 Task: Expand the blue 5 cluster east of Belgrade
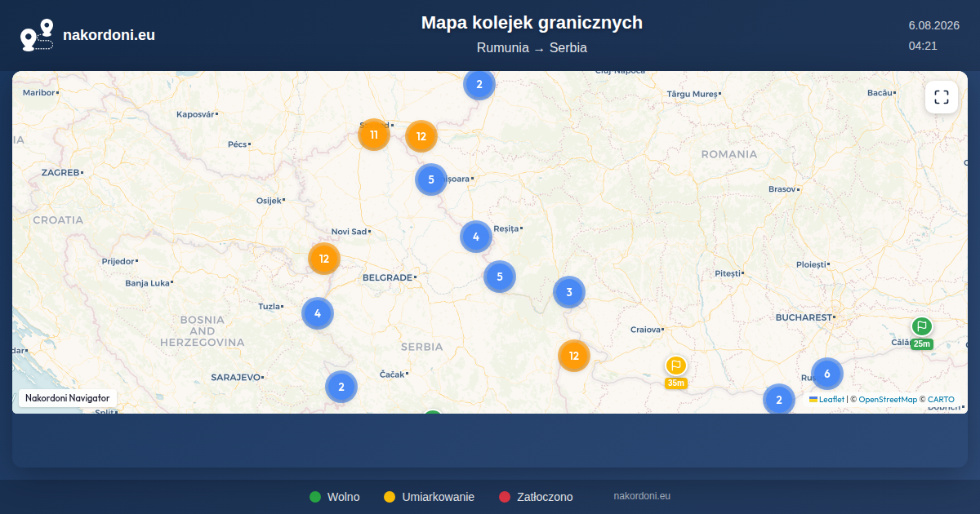[500, 277]
